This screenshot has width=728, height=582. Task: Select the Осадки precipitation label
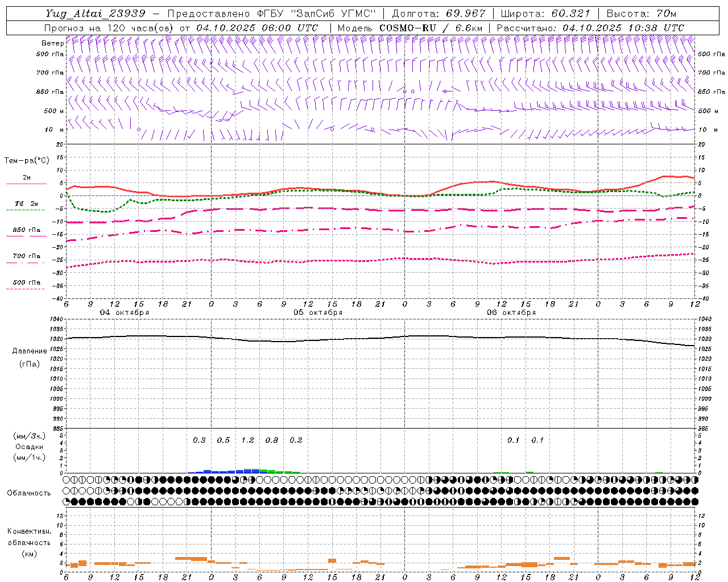[x=30, y=447]
